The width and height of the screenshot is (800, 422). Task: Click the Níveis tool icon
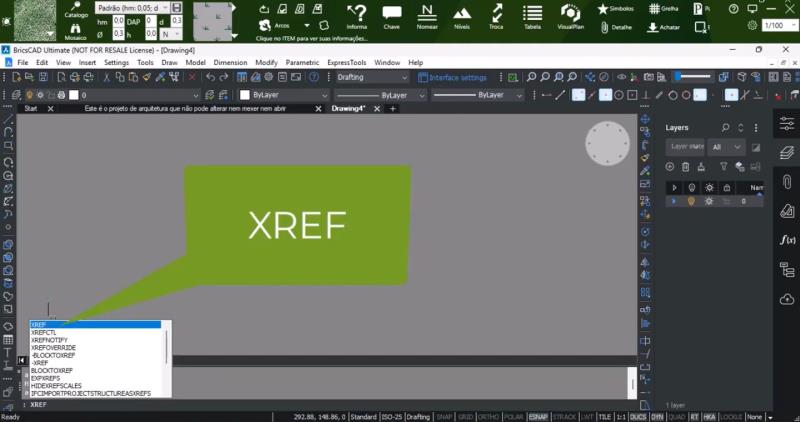tap(461, 17)
